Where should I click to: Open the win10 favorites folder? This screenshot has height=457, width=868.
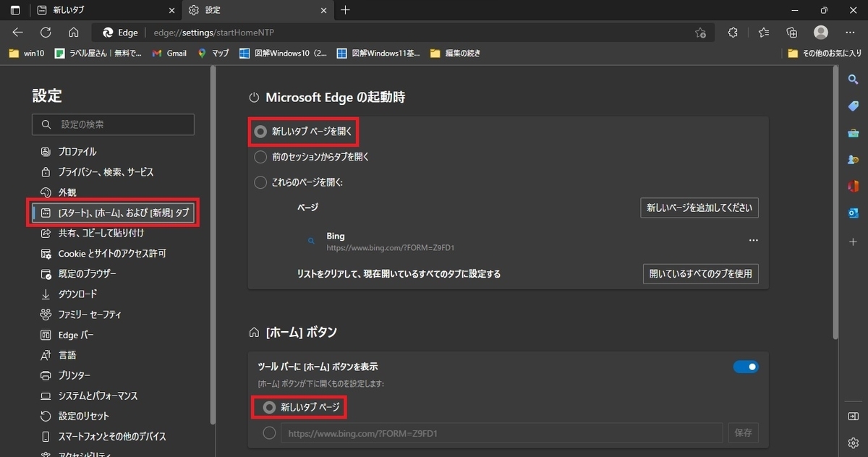(27, 54)
